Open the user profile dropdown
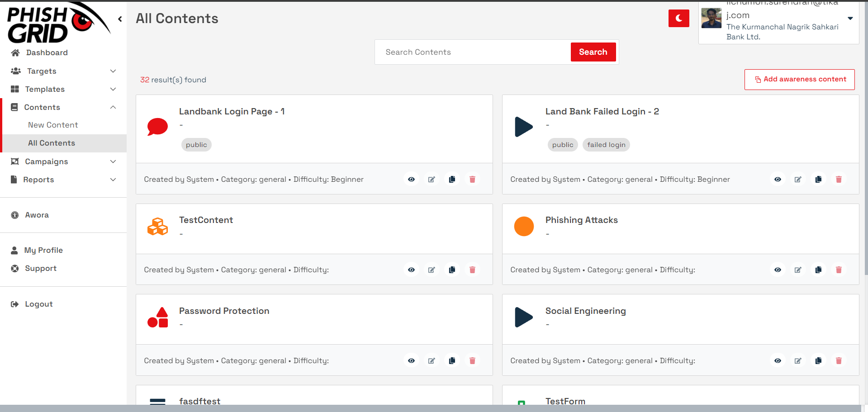868x412 pixels. pyautogui.click(x=850, y=19)
